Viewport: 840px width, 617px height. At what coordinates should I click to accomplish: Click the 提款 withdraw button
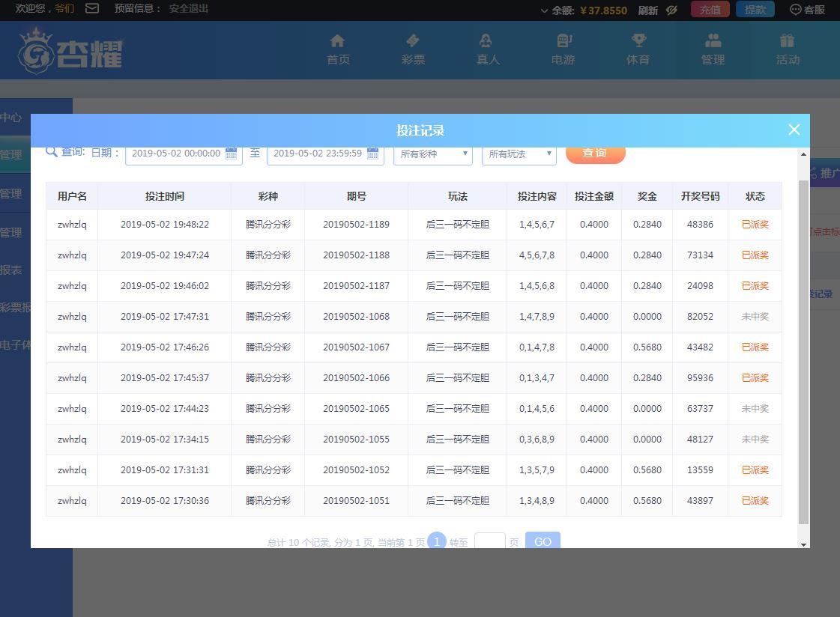[755, 10]
